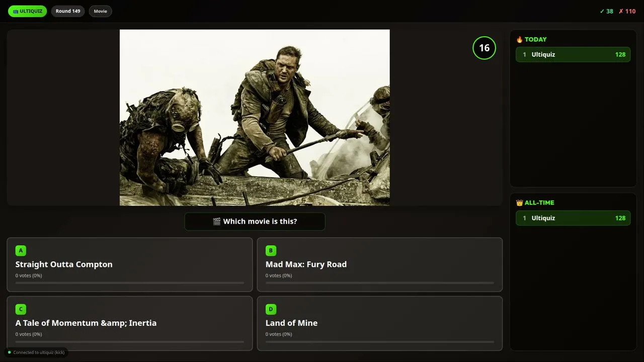Click the green C letter badge
Screen dimensions: 644x362
pyautogui.click(x=21, y=309)
